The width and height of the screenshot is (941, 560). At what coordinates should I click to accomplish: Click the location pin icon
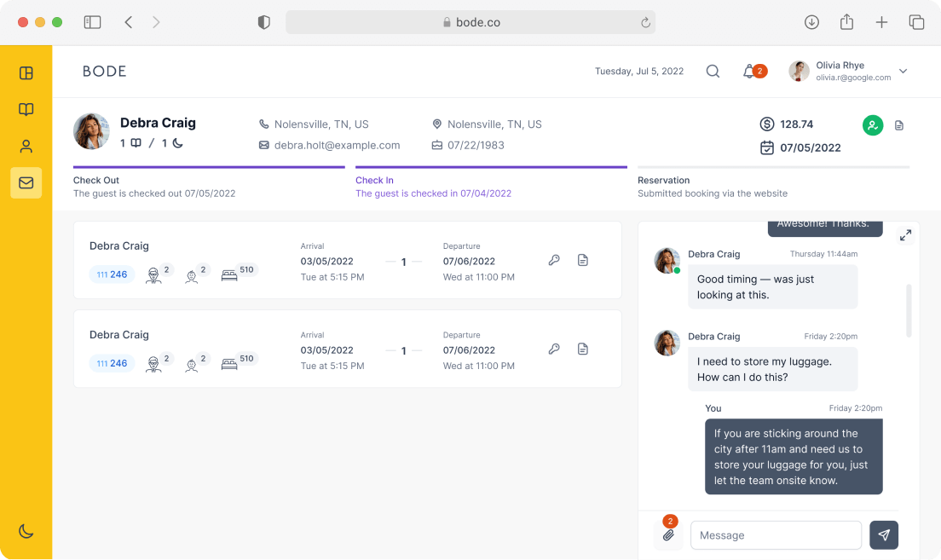[437, 124]
